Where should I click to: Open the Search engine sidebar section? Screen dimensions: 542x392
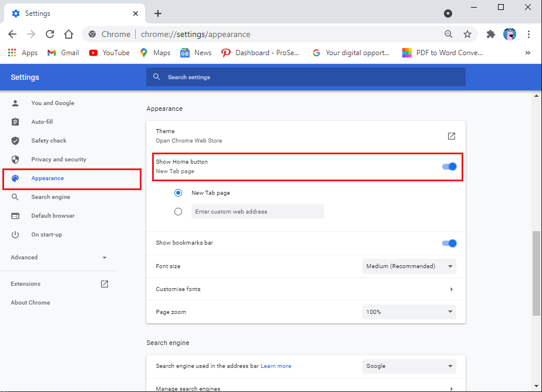coord(51,197)
